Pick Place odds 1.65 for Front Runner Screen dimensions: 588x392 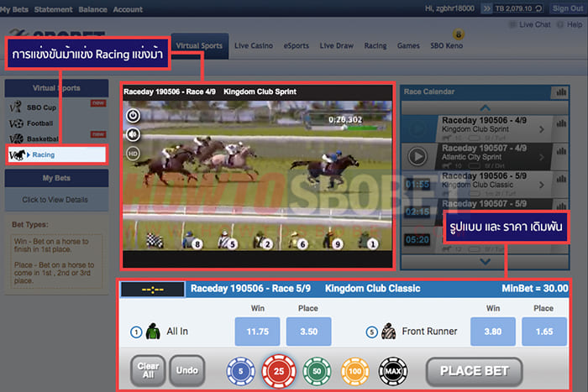[544, 332]
